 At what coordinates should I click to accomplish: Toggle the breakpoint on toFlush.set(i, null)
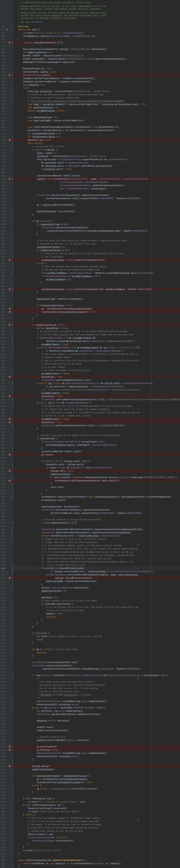coord(10,471)
